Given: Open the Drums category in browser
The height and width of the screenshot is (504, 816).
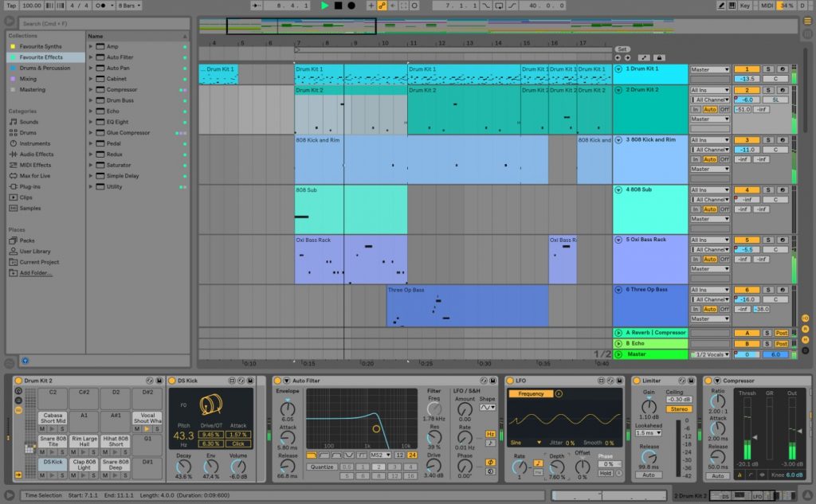Looking at the screenshot, I should 28,133.
